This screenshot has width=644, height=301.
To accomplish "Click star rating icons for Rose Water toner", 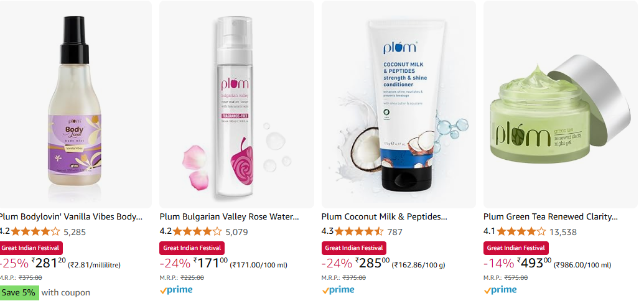I will [x=197, y=231].
